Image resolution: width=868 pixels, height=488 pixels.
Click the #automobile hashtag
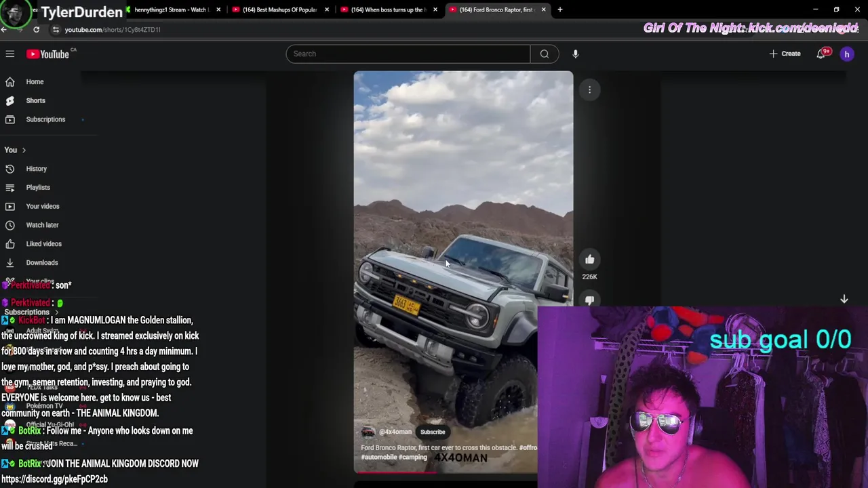pos(379,457)
